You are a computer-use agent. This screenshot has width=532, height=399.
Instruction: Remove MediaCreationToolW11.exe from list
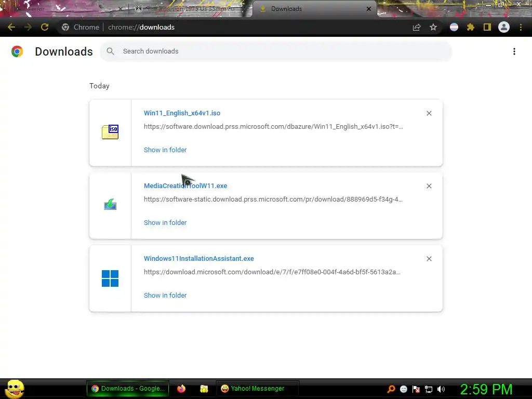(429, 186)
